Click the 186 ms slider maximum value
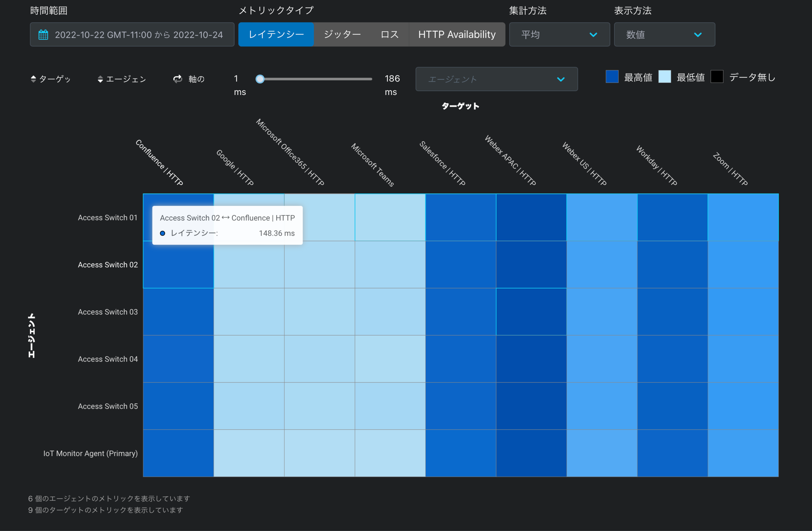Screen dimensions: 812x531 click(392, 85)
